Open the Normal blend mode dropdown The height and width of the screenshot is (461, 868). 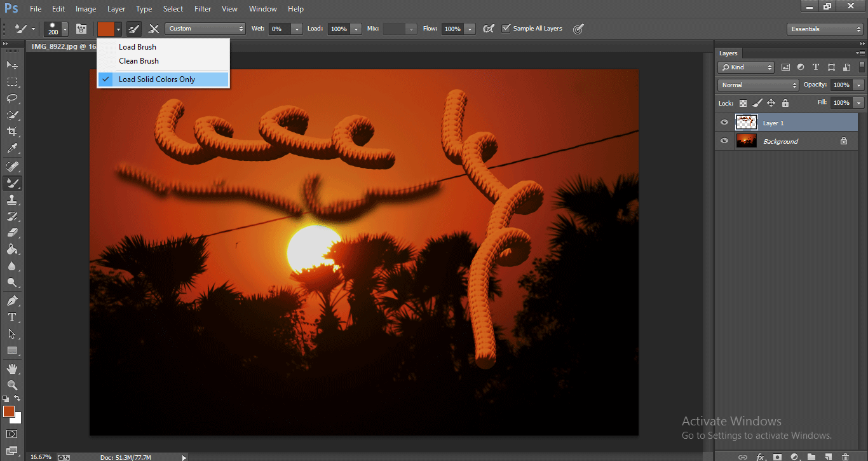(758, 85)
